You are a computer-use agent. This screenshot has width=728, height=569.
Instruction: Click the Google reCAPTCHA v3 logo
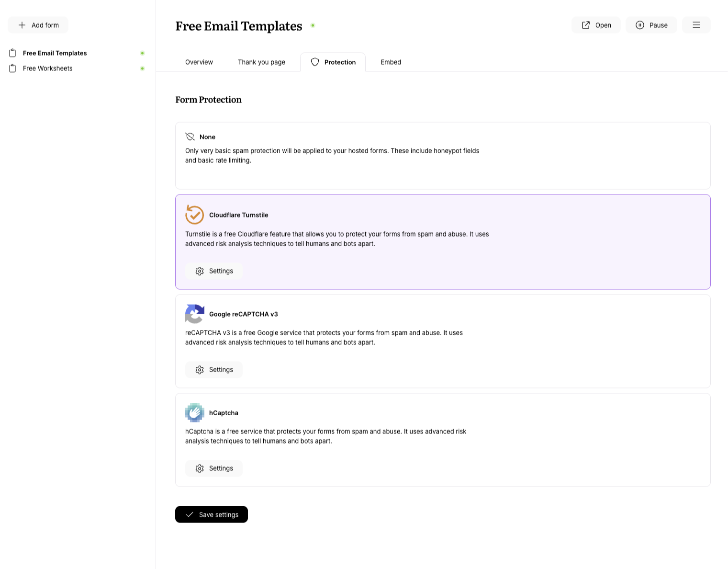click(x=194, y=314)
